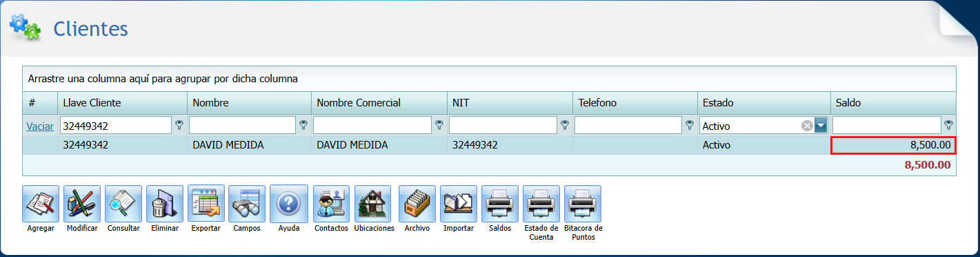Click the # column header
980x257 pixels.
coord(40,102)
